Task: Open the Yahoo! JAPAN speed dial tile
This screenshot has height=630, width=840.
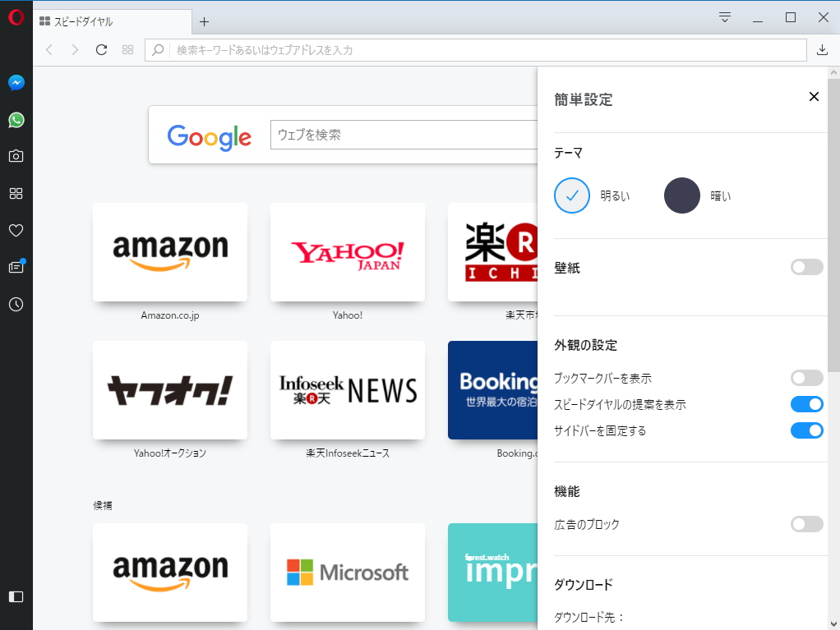Action: pos(348,252)
